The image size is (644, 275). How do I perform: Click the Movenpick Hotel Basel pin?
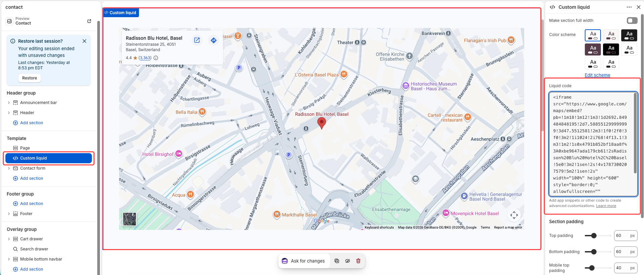point(446,213)
